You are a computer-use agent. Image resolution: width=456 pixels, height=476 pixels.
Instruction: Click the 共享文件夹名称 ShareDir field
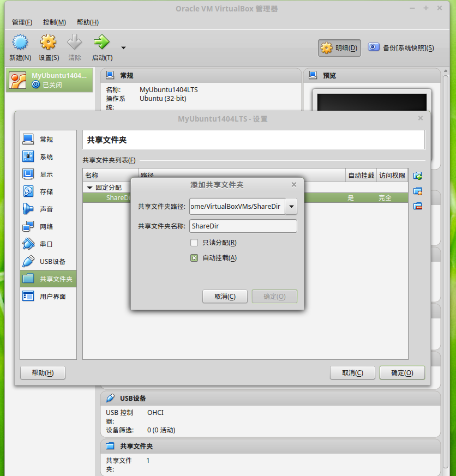[243, 226]
